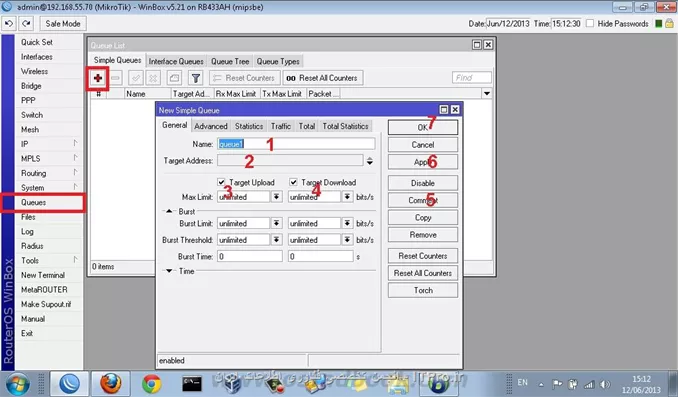Switch to the Advanced tab
The image size is (678, 397).
[211, 126]
